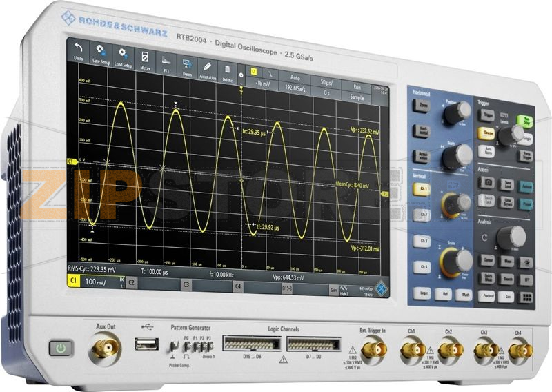Toggle channel Ch 1 yellow key
The height and width of the screenshot is (392, 552).
pyautogui.click(x=422, y=189)
